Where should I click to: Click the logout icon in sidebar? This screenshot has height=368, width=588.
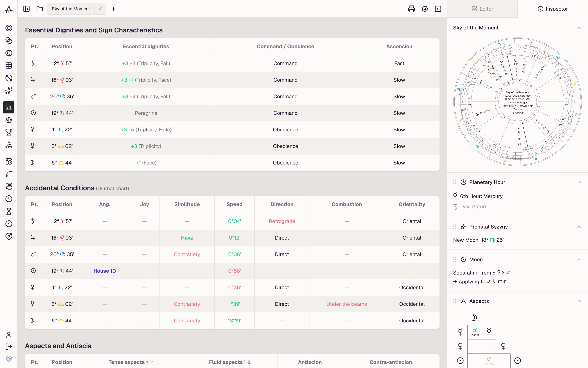9,347
